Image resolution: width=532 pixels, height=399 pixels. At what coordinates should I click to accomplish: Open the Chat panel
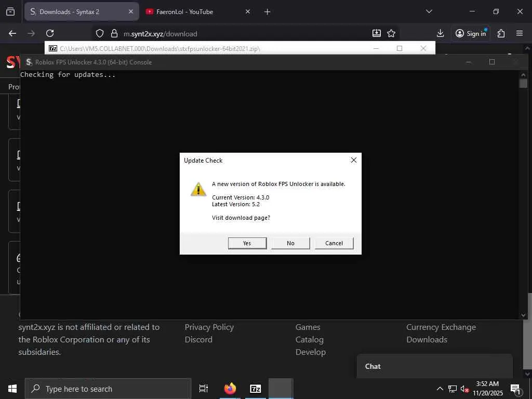(435, 366)
